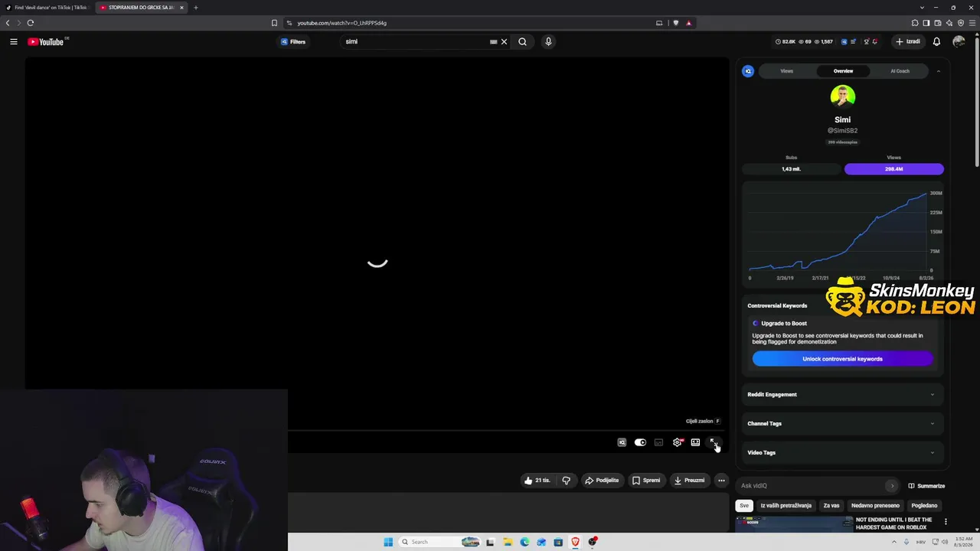Close the active YouTube browser tab

[x=181, y=8]
